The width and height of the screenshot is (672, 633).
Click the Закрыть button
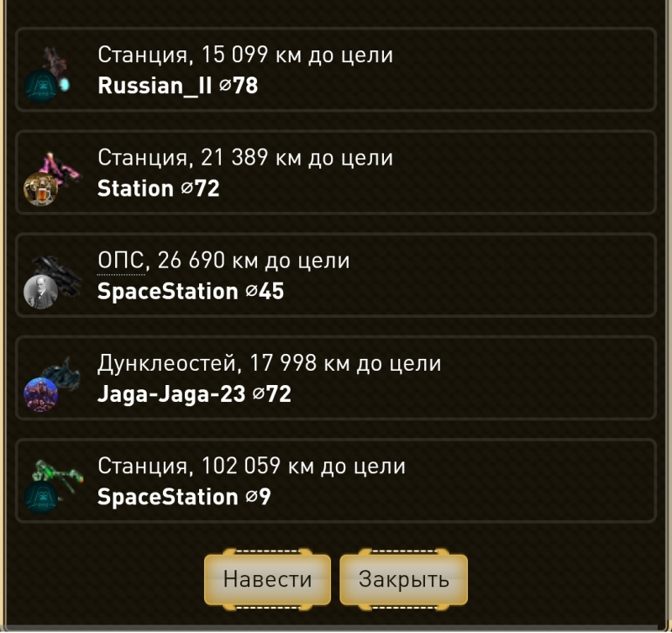(404, 579)
